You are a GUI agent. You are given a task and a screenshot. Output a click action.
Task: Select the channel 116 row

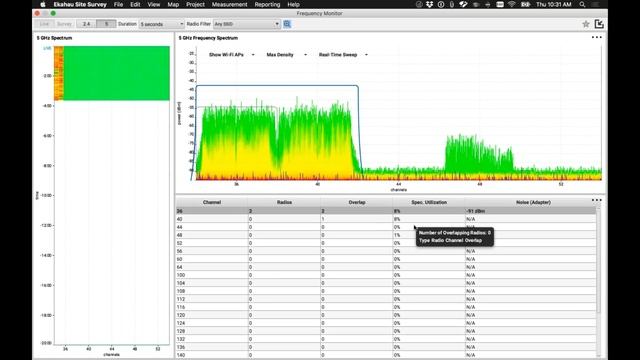tap(386, 307)
